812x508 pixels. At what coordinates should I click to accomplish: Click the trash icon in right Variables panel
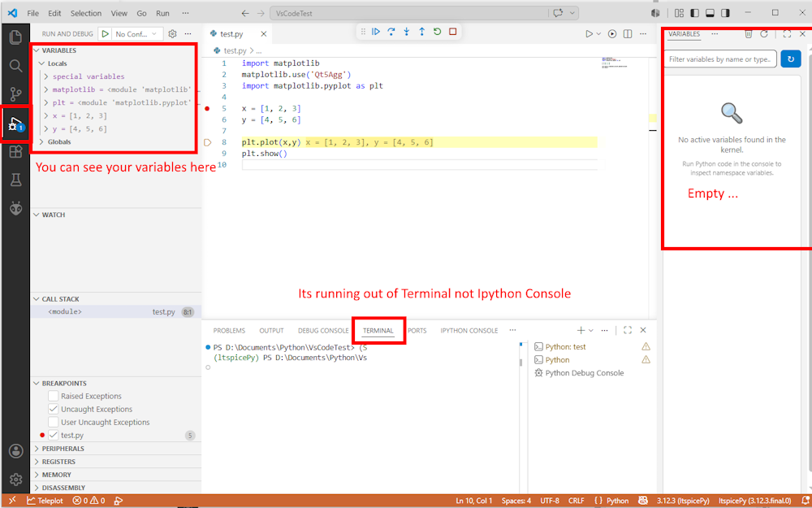coord(749,33)
